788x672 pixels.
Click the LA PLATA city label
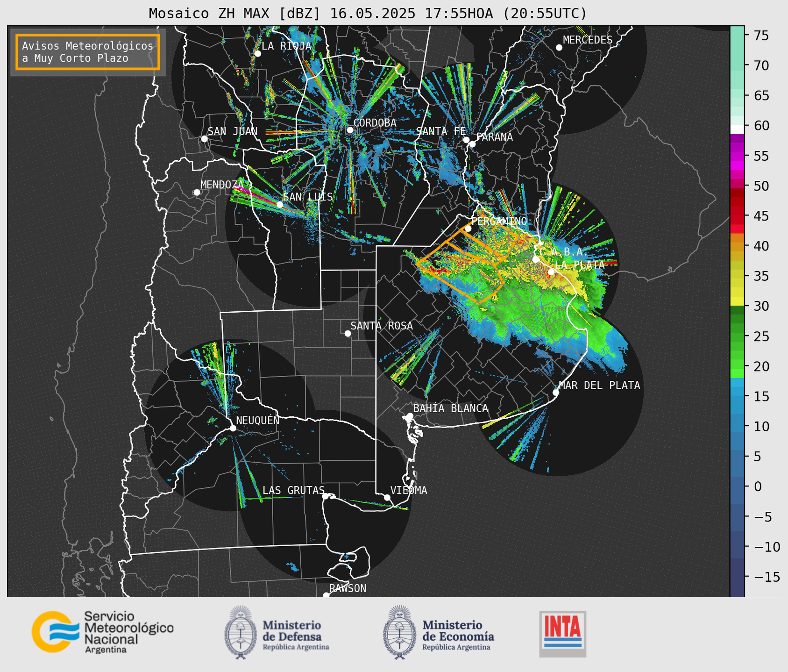click(x=579, y=265)
